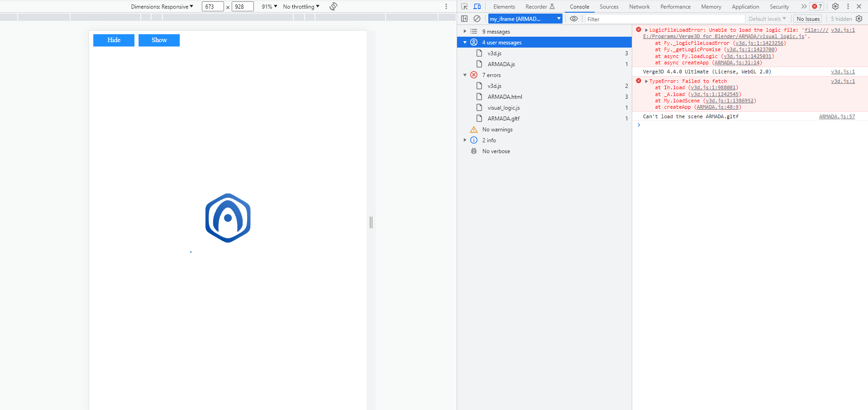Open the Application tab
This screenshot has width=868, height=410.
745,6
